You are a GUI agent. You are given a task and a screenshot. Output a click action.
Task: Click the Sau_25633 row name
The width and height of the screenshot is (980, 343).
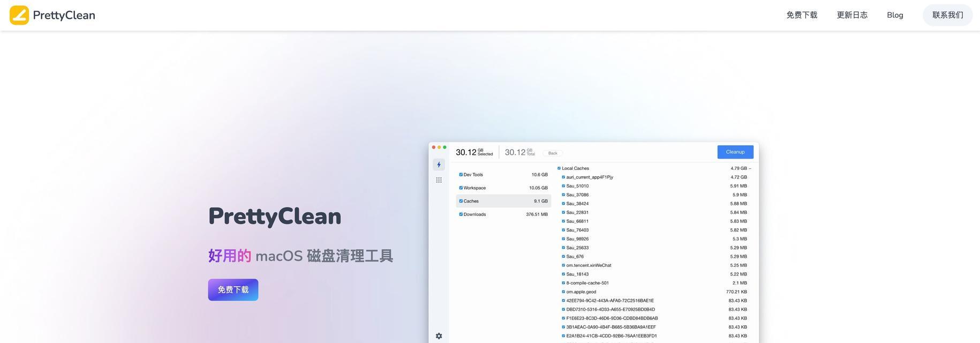pos(577,248)
